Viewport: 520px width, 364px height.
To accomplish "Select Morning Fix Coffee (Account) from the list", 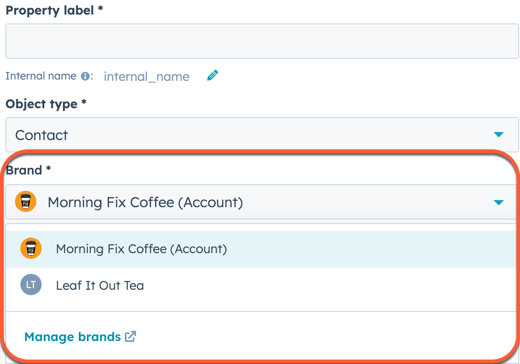I will point(261,249).
